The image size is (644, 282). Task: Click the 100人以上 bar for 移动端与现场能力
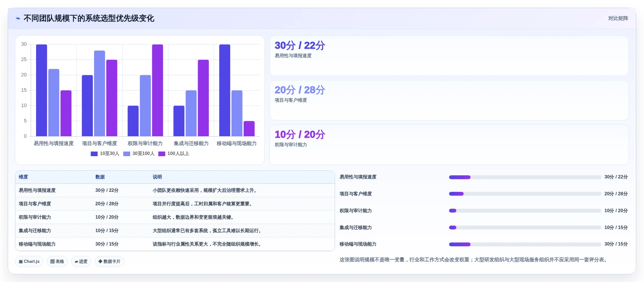click(249, 129)
